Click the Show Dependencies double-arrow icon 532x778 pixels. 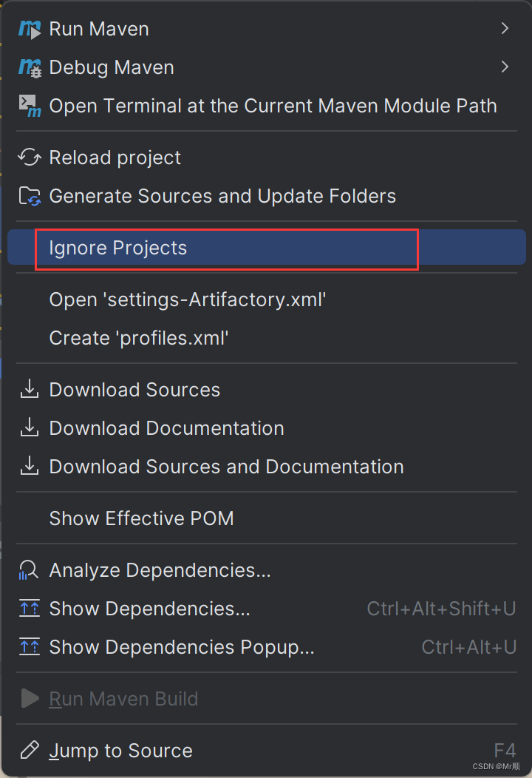[28, 608]
